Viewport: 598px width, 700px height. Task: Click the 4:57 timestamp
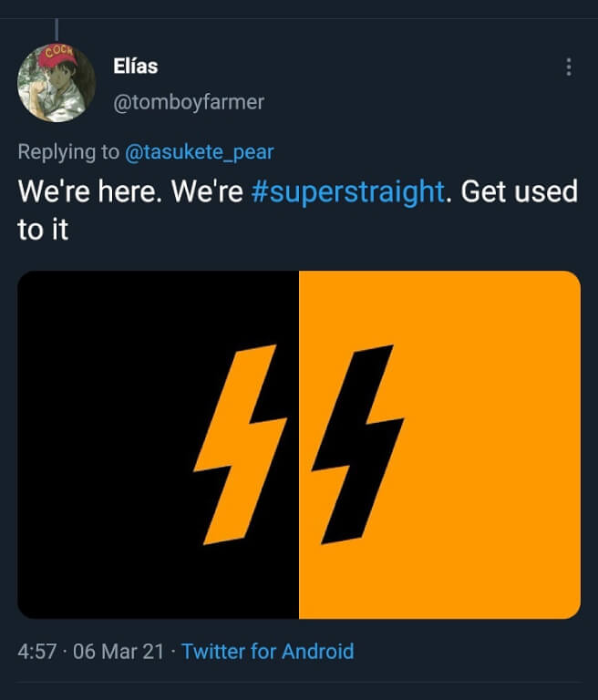tap(37, 652)
